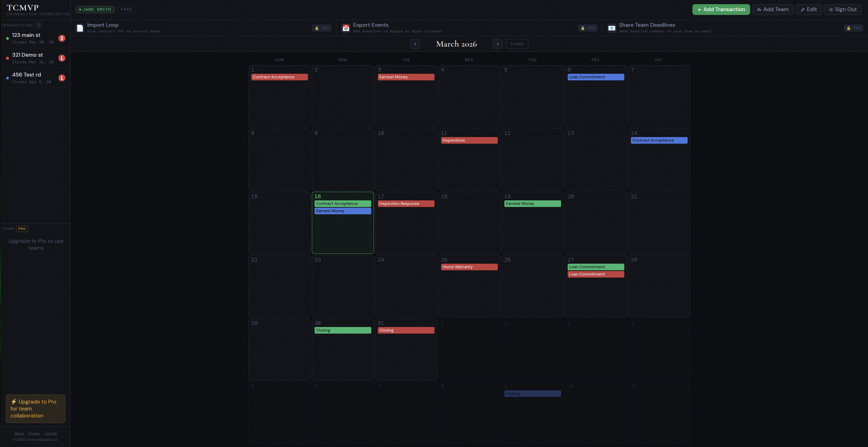868x447 pixels.
Task: Open the previous month with the left chevron
Action: [415, 44]
